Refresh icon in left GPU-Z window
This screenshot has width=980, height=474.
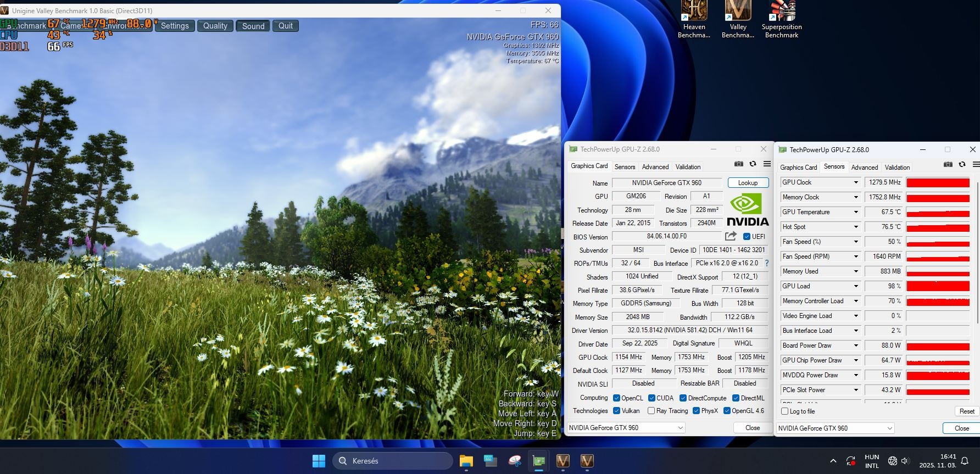coord(753,164)
